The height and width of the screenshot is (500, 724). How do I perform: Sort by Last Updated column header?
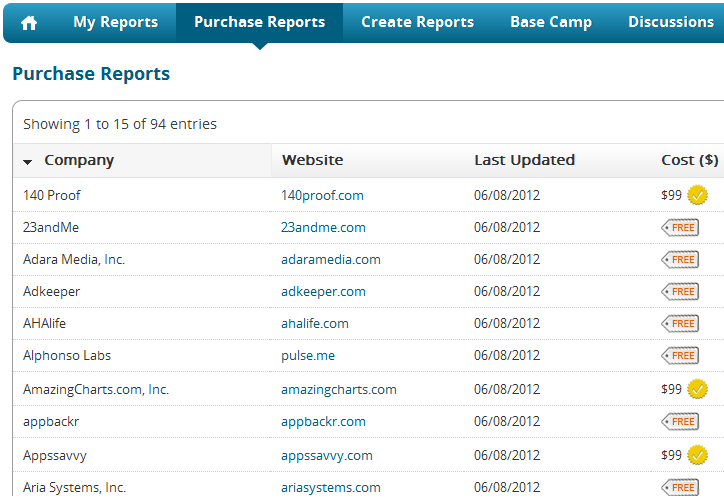(x=525, y=160)
